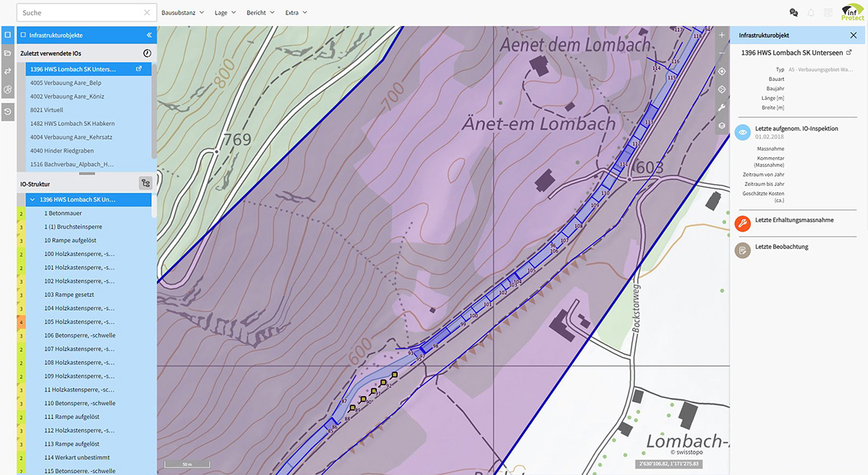Image resolution: width=868 pixels, height=475 pixels.
Task: Click the crosshair target map tool
Action: tap(721, 90)
